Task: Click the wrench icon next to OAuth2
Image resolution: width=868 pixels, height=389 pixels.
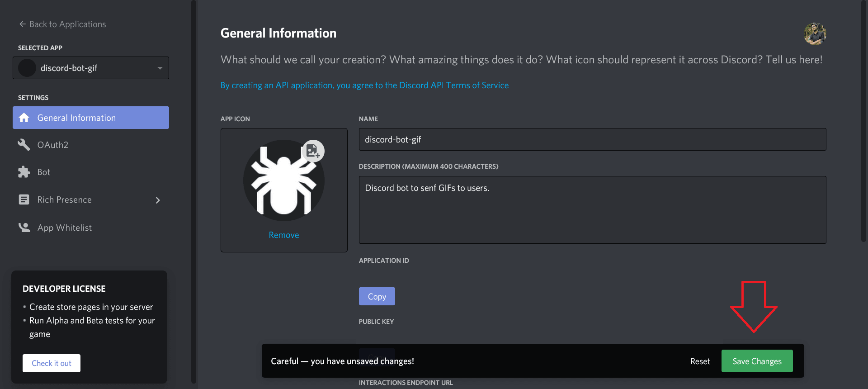Action: (24, 145)
